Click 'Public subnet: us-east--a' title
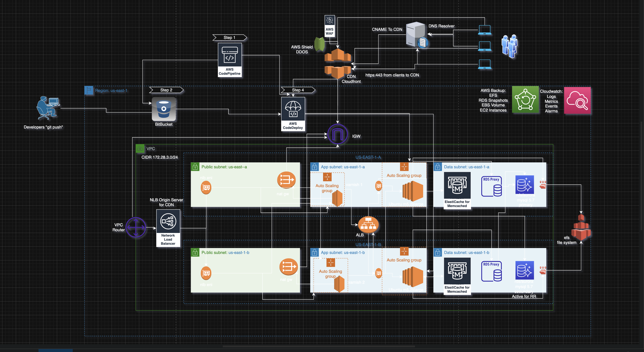This screenshot has height=352, width=644. [224, 167]
